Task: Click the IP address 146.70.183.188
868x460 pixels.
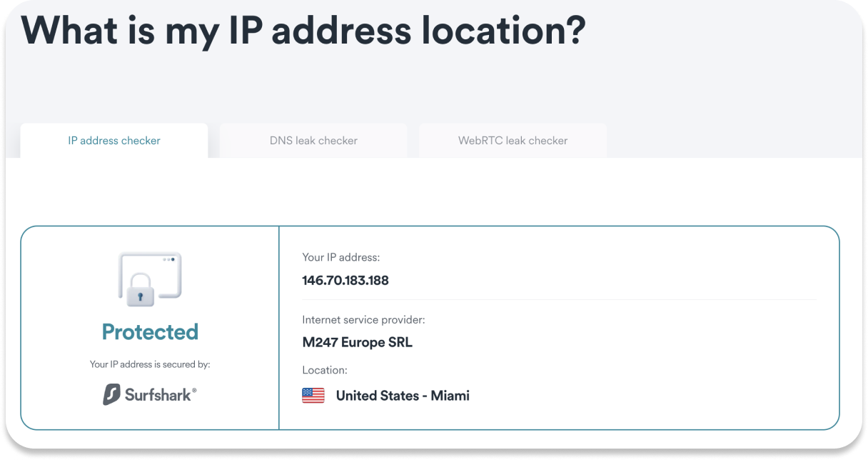Action: 345,281
